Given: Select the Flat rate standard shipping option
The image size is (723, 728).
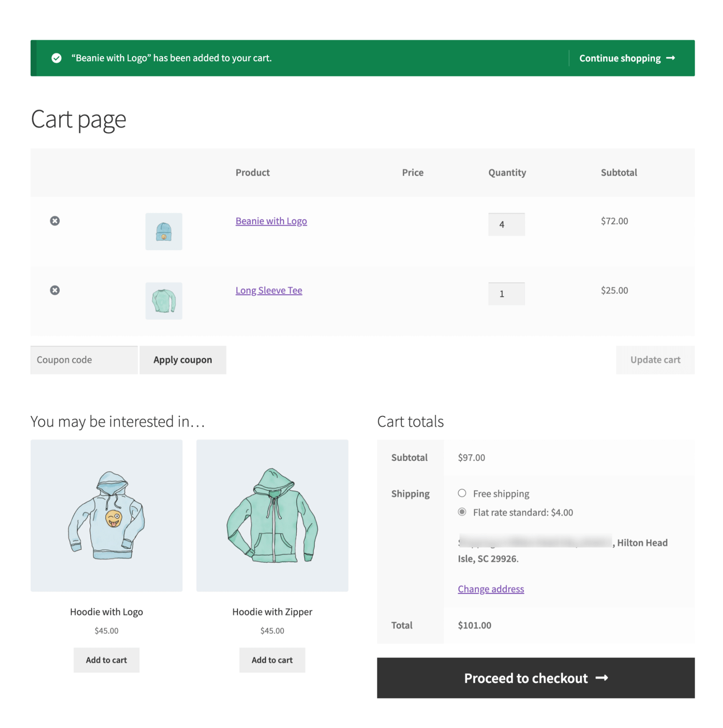Looking at the screenshot, I should coord(462,512).
